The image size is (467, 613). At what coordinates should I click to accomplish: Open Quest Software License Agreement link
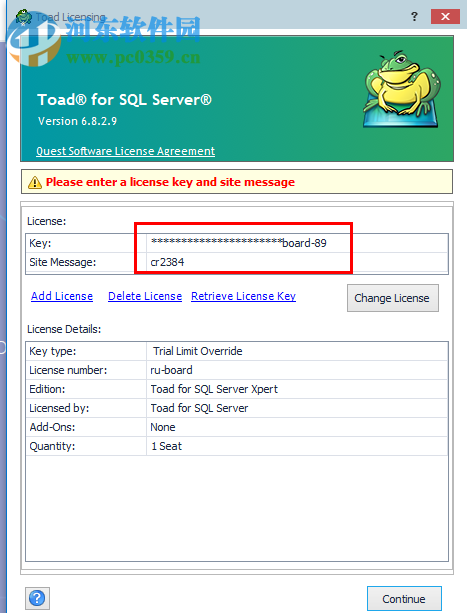(125, 151)
